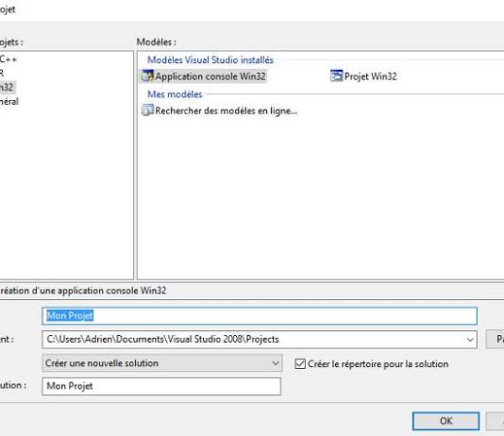Screen dimensions: 504x436
Task: Choose the Projet Win32 template icon
Action: pos(336,76)
